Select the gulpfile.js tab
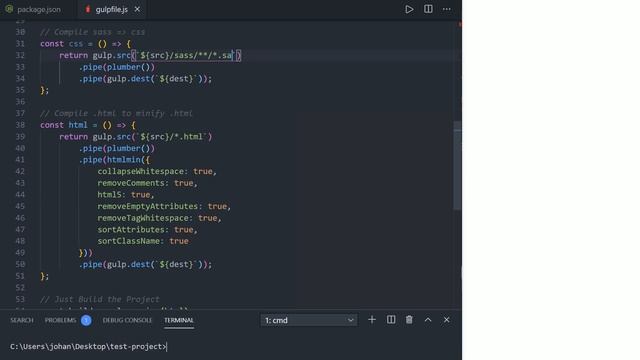Screen dimensions: 640x360 (111, 9)
